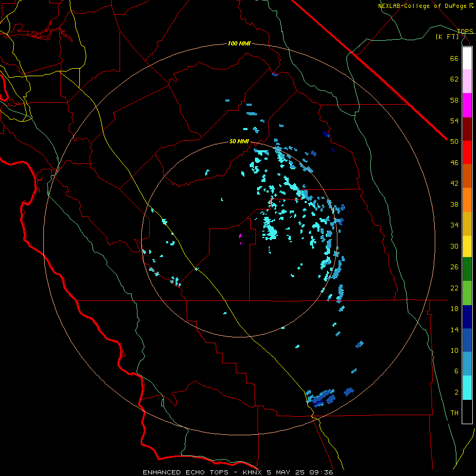Image resolution: width=476 pixels, height=476 pixels.
Task: Click the '34' legend value
Action: [454, 225]
